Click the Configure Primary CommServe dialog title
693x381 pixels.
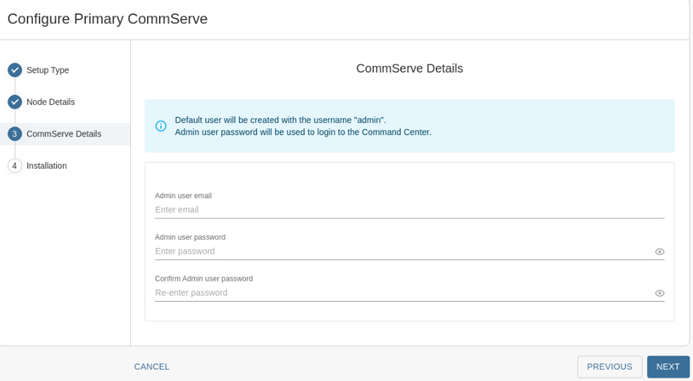[107, 19]
